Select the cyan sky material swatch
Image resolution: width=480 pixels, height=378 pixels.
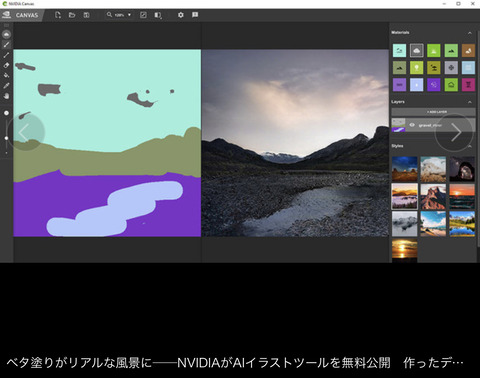tap(399, 51)
